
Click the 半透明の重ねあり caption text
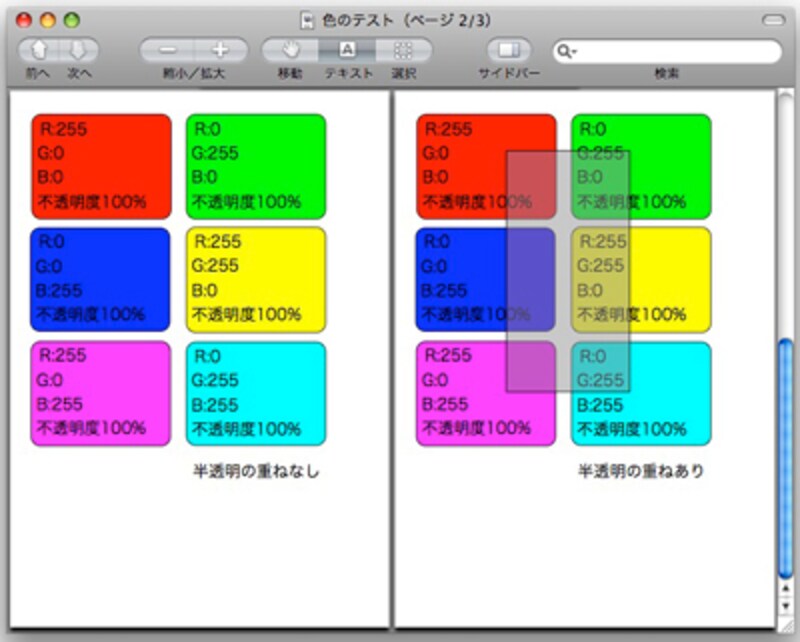point(642,470)
